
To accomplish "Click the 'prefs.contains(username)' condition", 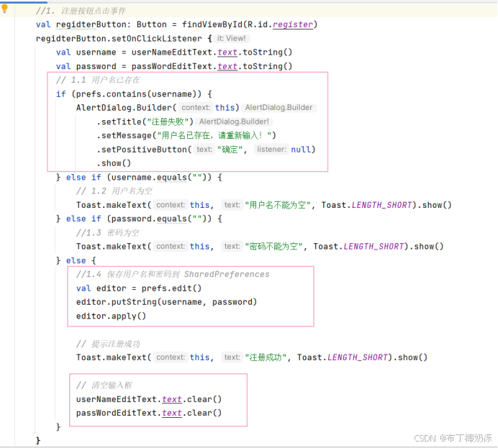I will (134, 94).
